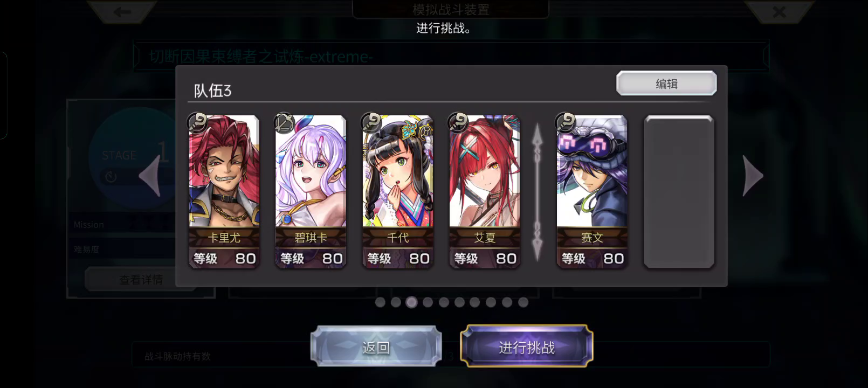Tap the weapon icon on 碧琪卡's card
The height and width of the screenshot is (388, 868).
pos(285,123)
